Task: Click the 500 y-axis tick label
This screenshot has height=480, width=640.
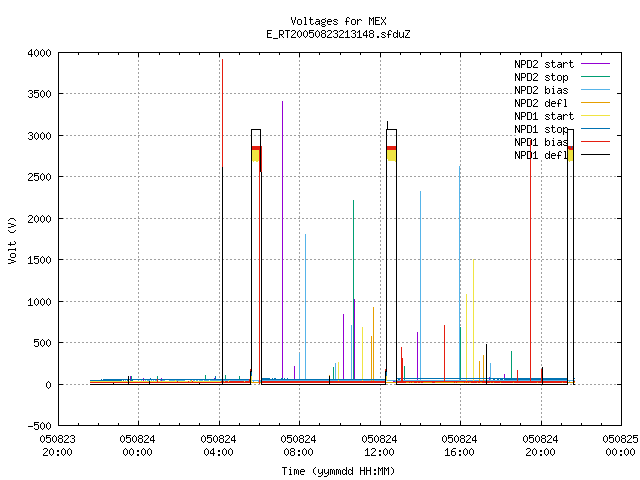Action: point(42,343)
